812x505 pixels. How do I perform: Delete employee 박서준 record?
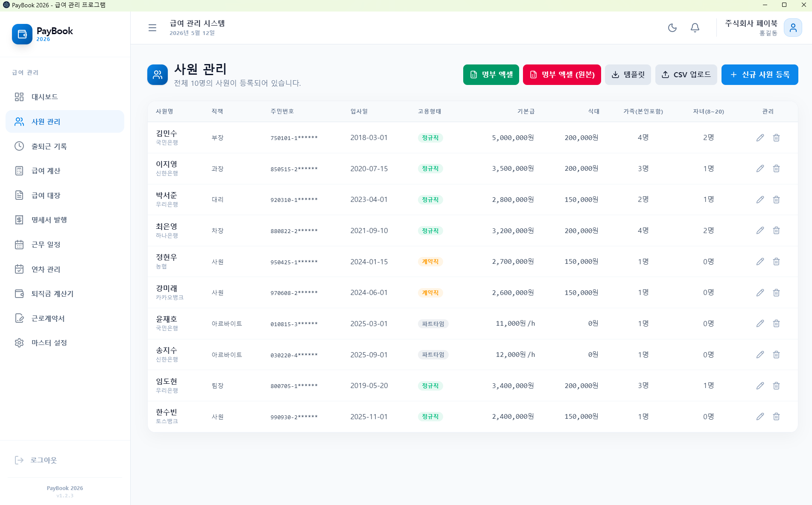point(777,199)
